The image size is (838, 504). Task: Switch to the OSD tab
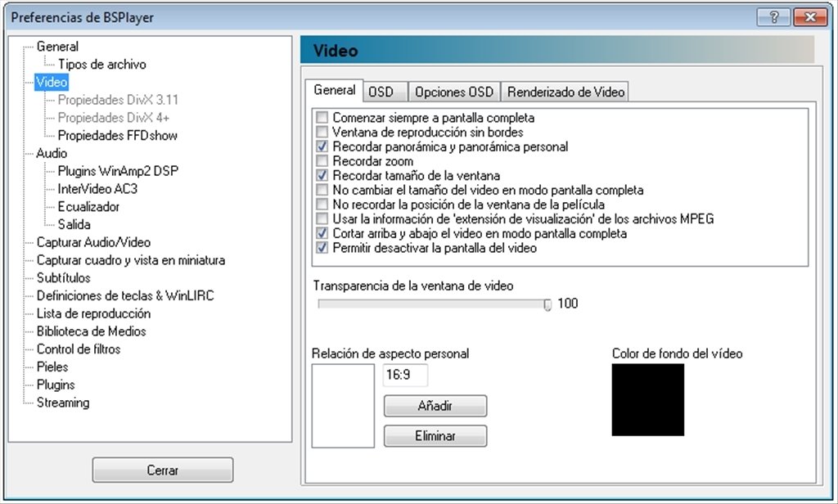pos(385,92)
